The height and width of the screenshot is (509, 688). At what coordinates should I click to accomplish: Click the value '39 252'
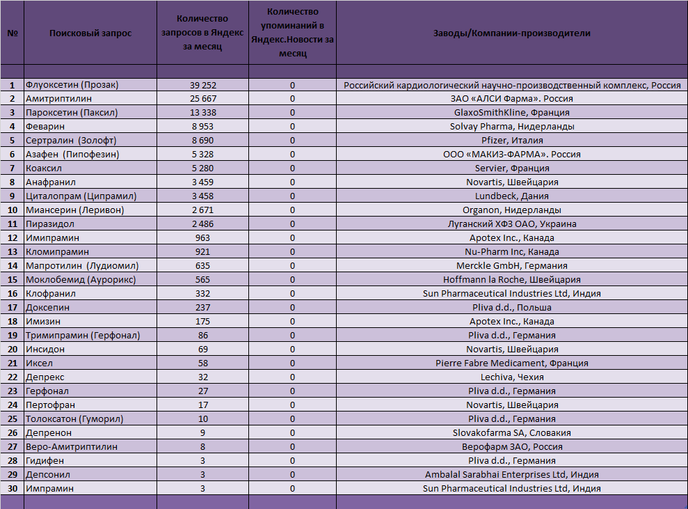click(x=202, y=85)
